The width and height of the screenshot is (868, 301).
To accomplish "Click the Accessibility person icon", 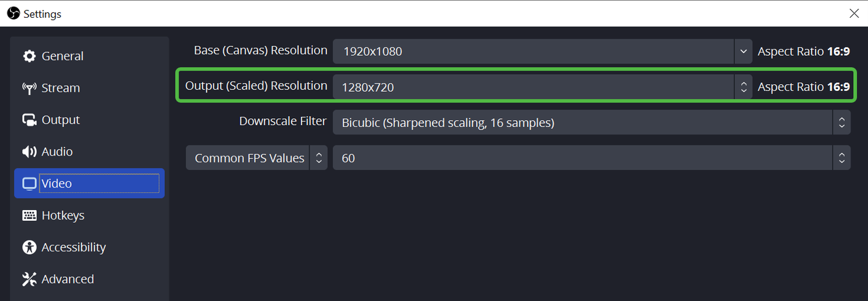I will click(29, 247).
